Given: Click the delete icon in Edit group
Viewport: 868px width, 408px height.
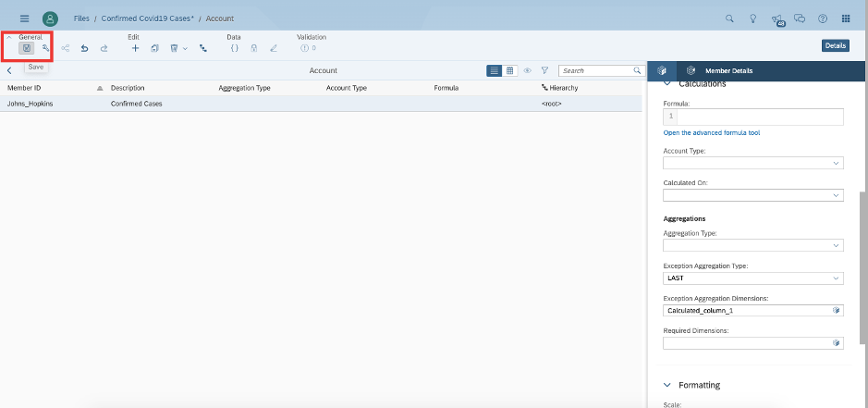Looking at the screenshot, I should 174,48.
